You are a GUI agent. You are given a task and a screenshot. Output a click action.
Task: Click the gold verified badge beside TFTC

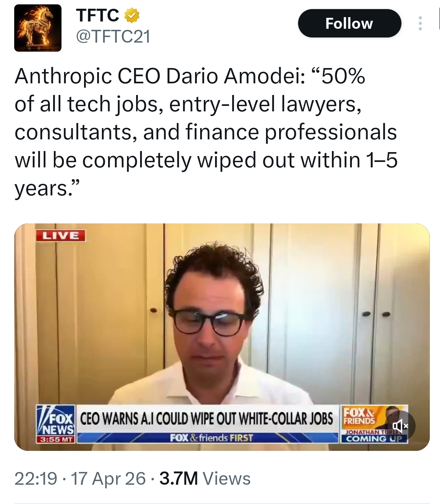[132, 16]
